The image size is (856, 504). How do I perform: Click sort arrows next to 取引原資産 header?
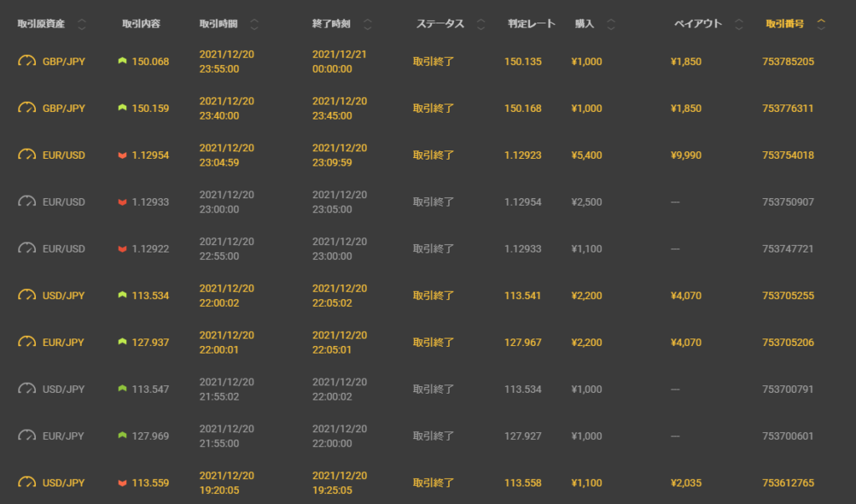tap(81, 24)
